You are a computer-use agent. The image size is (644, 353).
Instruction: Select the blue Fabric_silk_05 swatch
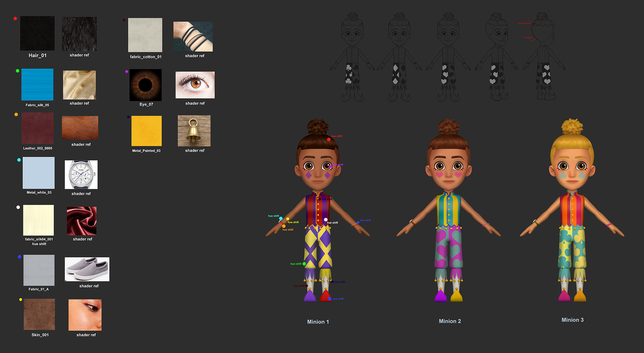(x=37, y=84)
